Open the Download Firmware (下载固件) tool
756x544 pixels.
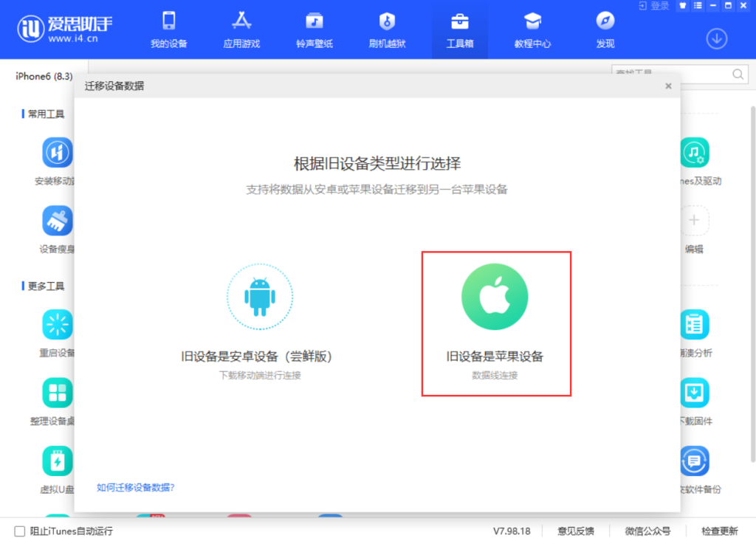694,393
